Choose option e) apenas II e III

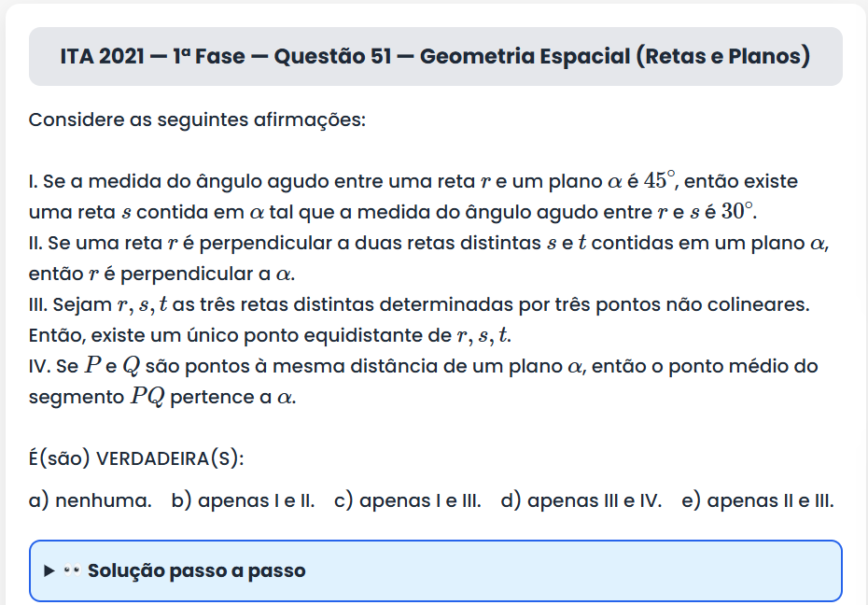pos(758,500)
